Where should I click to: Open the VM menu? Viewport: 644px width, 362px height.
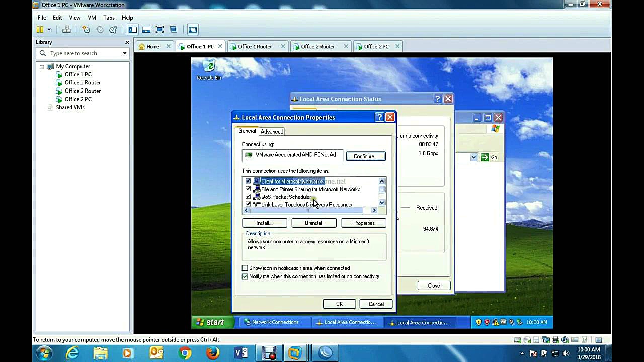[92, 18]
